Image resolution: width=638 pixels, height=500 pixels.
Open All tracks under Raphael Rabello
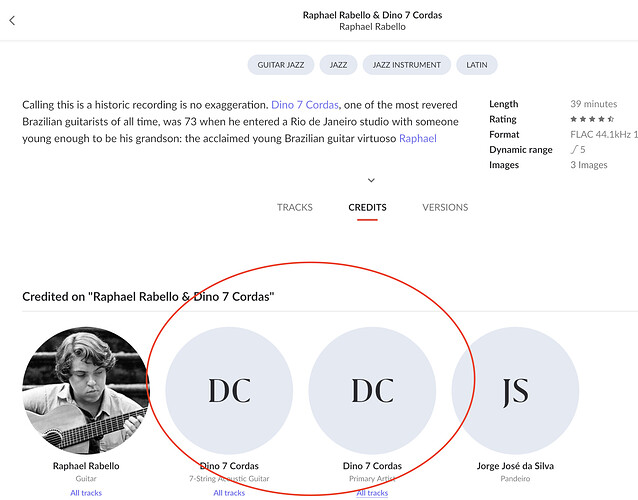(86, 493)
